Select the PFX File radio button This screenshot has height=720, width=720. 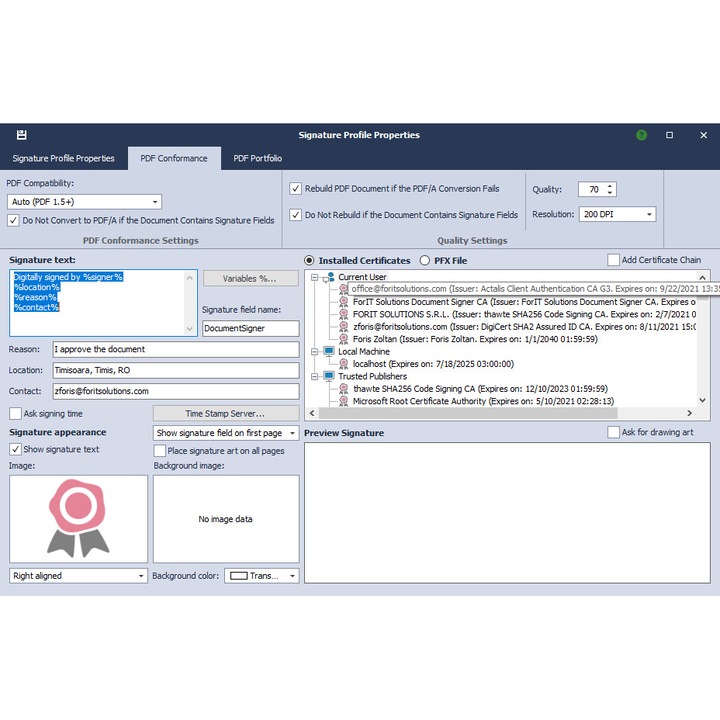click(425, 261)
